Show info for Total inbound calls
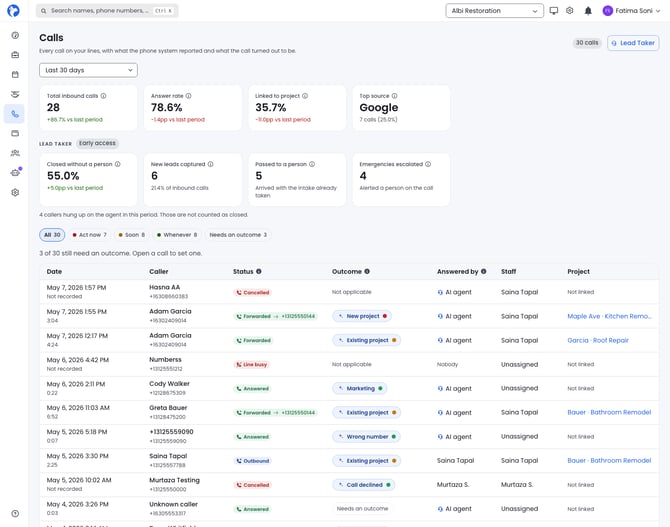This screenshot has height=527, width=670. click(x=103, y=96)
